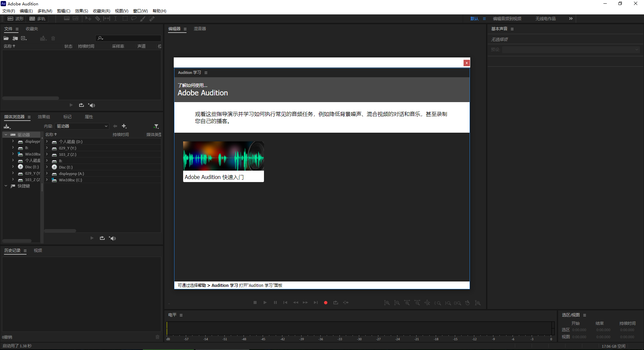
Task: Enable loop playback in transport controls
Action: tap(336, 302)
